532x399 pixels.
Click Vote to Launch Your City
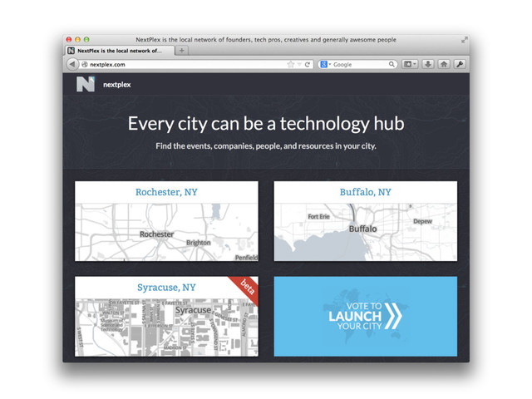(x=366, y=316)
